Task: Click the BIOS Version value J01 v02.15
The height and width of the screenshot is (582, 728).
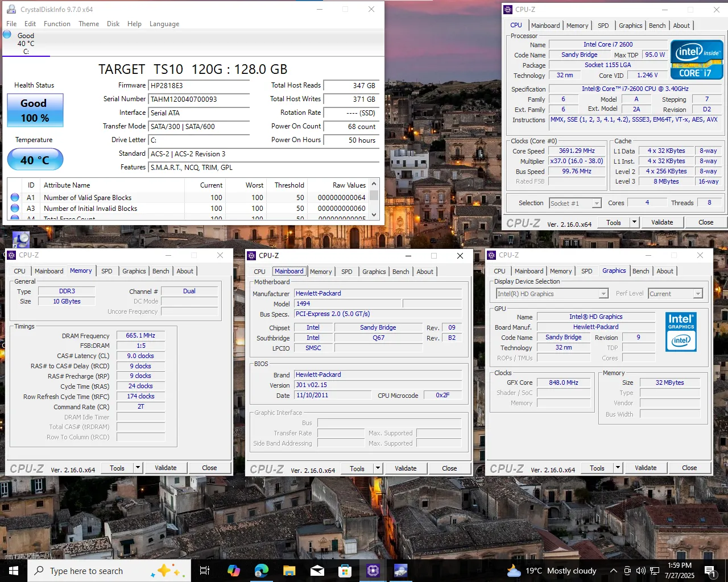Action: coord(378,385)
